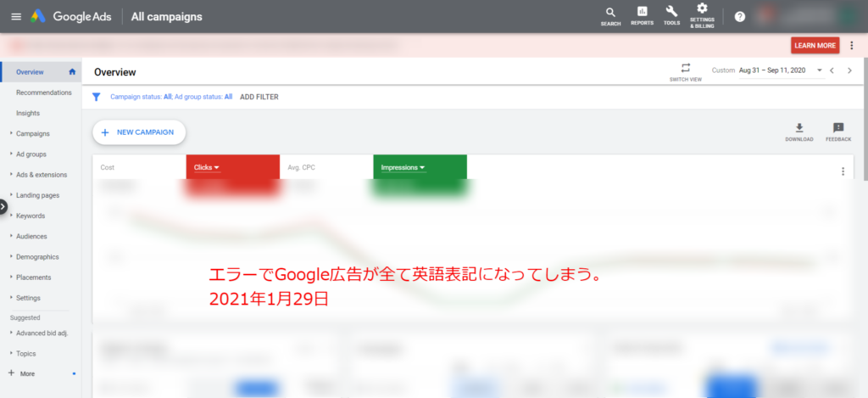The image size is (868, 398).
Task: Click the Help question mark icon
Action: pos(739,17)
